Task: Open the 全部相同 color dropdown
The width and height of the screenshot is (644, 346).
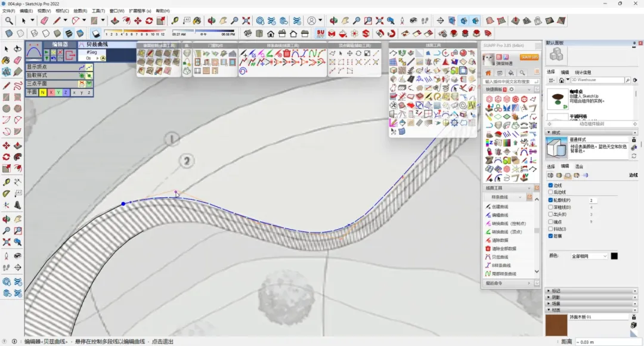Action: click(589, 256)
